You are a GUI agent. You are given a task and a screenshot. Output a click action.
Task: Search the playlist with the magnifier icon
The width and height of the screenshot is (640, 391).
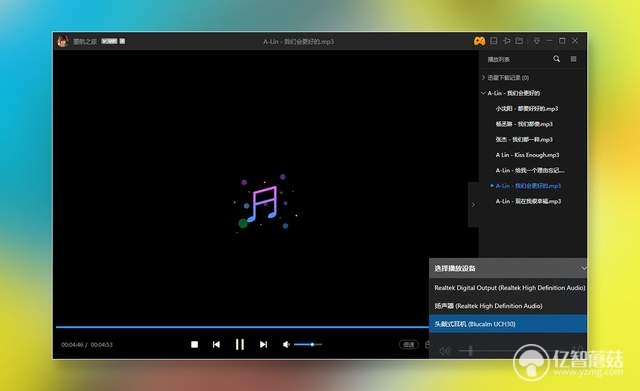(556, 59)
